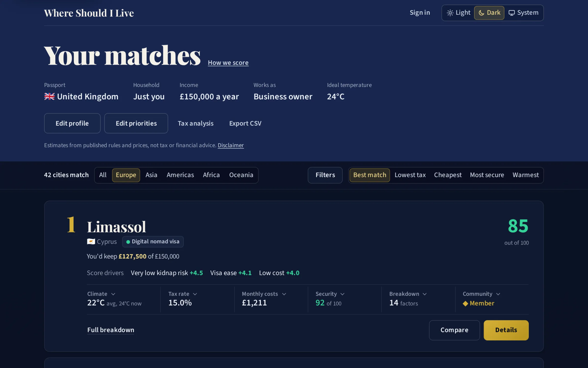Sort results by Most secure
588x368 pixels.
point(487,175)
